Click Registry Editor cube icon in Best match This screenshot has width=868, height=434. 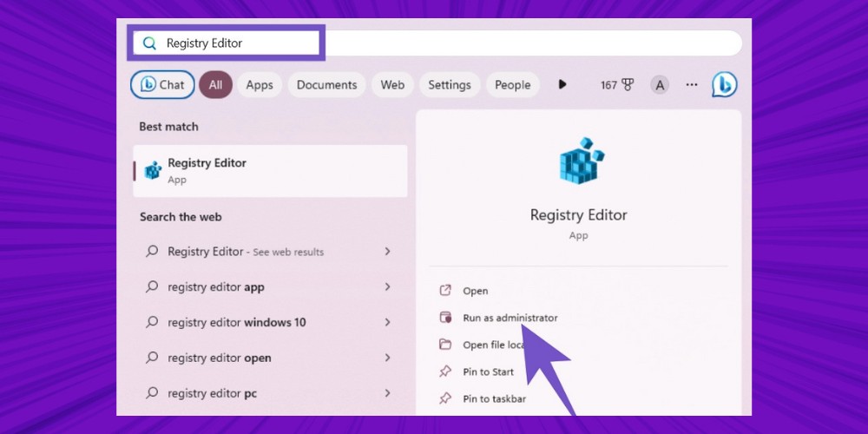point(153,170)
